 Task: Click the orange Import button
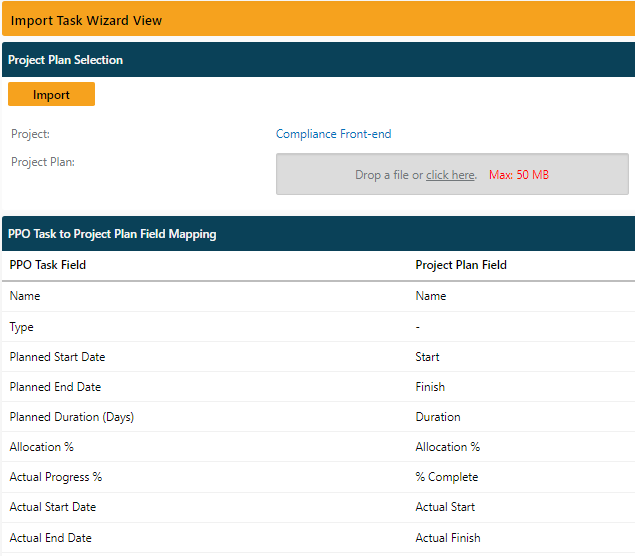(51, 94)
